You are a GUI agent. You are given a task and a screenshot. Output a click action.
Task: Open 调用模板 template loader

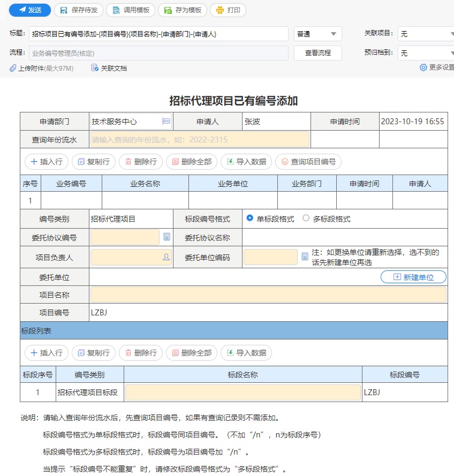[x=131, y=10]
